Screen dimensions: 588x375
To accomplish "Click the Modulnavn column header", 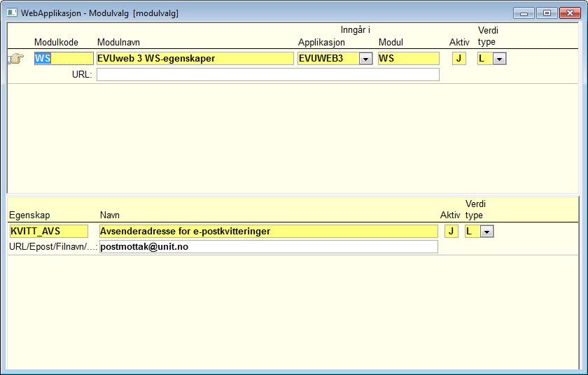I will (x=118, y=43).
